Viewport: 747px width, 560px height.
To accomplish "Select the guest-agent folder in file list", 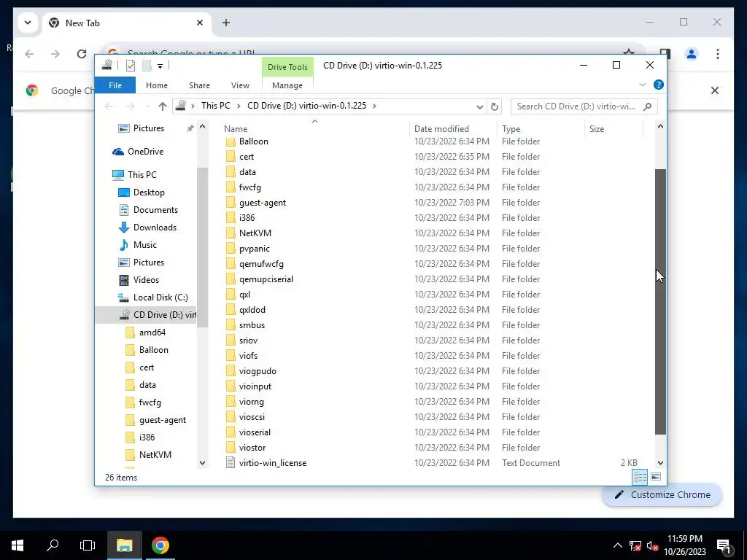I will [x=263, y=203].
